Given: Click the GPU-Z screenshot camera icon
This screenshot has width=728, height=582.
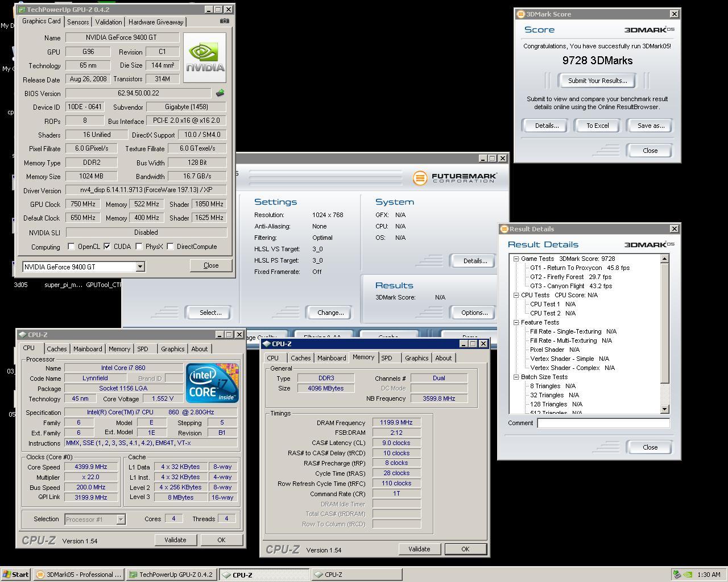Looking at the screenshot, I should [x=225, y=21].
